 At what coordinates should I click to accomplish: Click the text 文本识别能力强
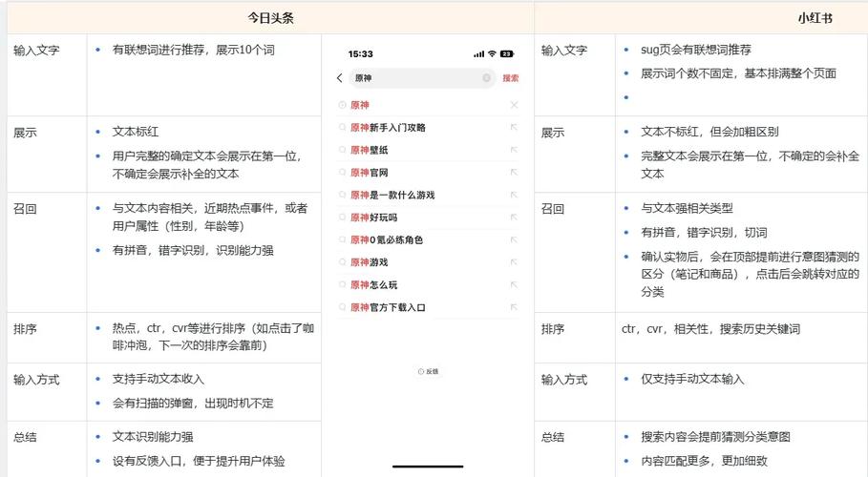tap(153, 437)
